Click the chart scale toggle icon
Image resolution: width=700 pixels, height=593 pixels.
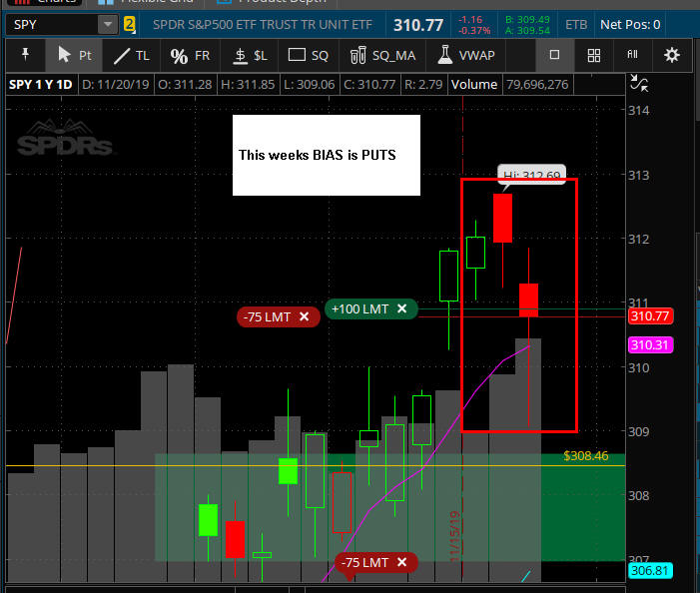(639, 84)
